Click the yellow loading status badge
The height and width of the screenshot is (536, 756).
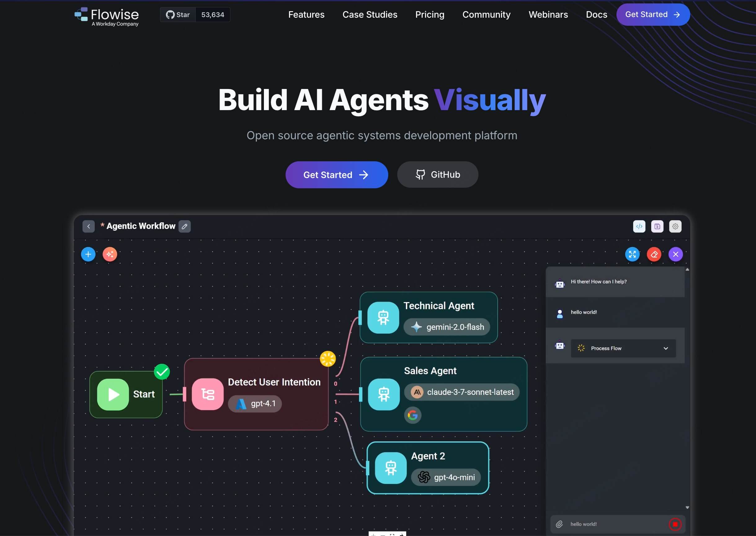coord(328,359)
